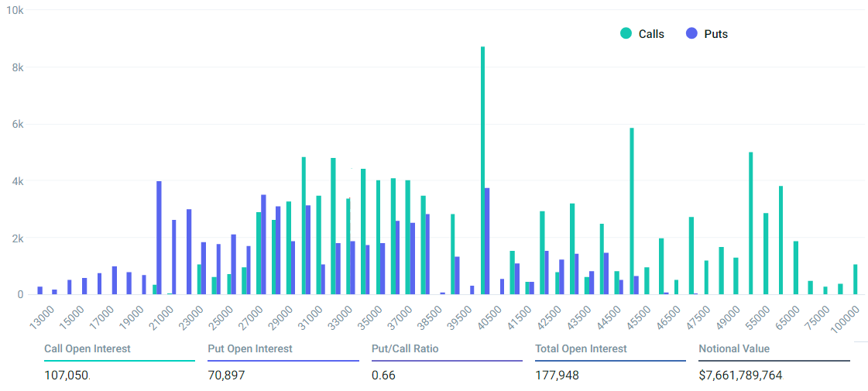Select the tallest purple Puts bar
The width and height of the screenshot is (868, 391).
[x=159, y=238]
